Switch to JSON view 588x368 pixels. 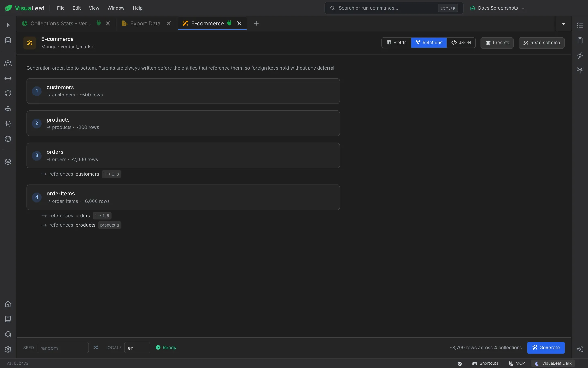click(461, 43)
